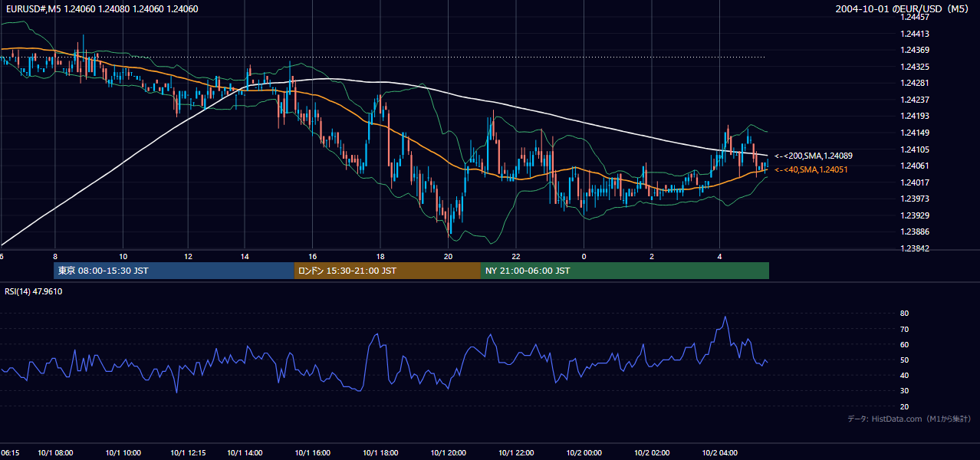The height and width of the screenshot is (460, 980).
Task: Click the 10/2 02:00 time axis label
Action: [x=652, y=453]
